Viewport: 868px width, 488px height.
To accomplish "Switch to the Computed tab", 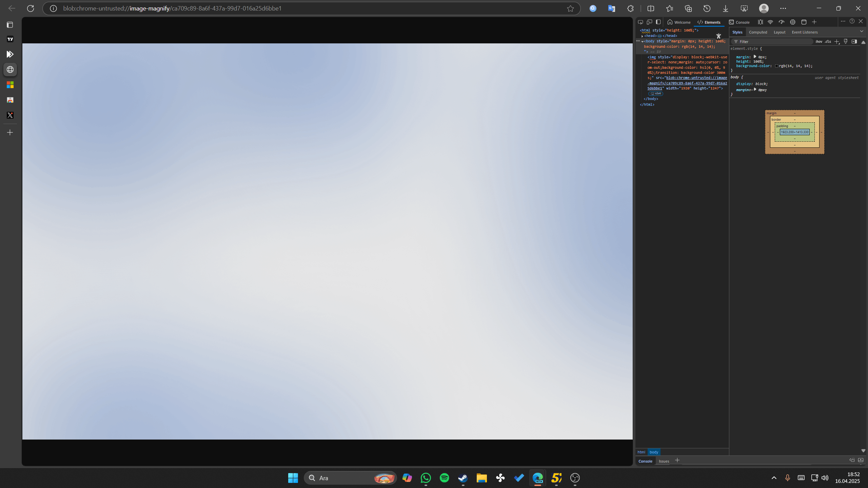I will click(758, 32).
